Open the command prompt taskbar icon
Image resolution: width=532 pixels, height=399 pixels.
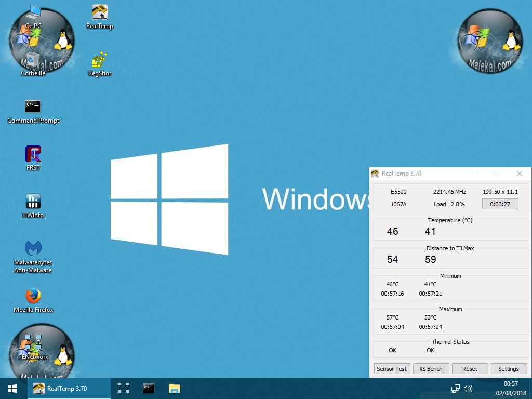click(149, 389)
